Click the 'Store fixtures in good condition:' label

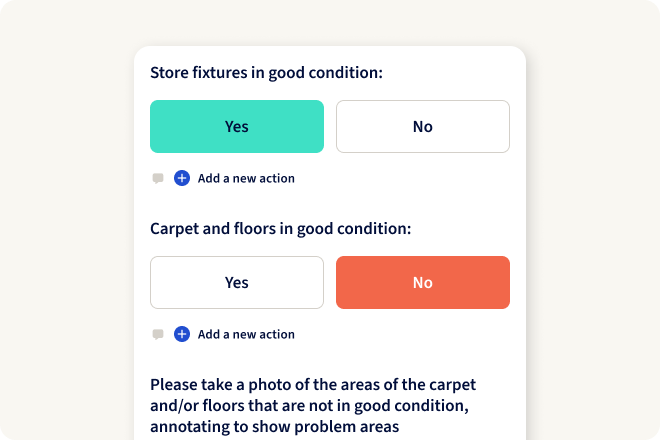coord(267,73)
